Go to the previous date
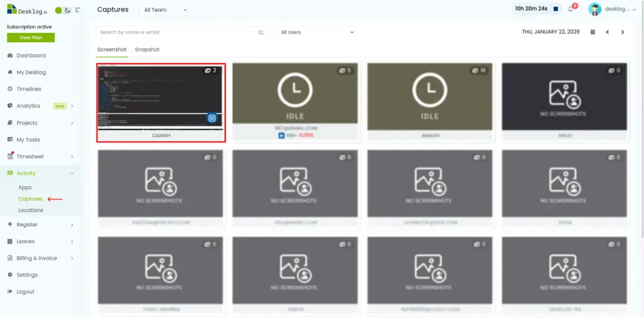This screenshot has height=317, width=644. point(608,32)
